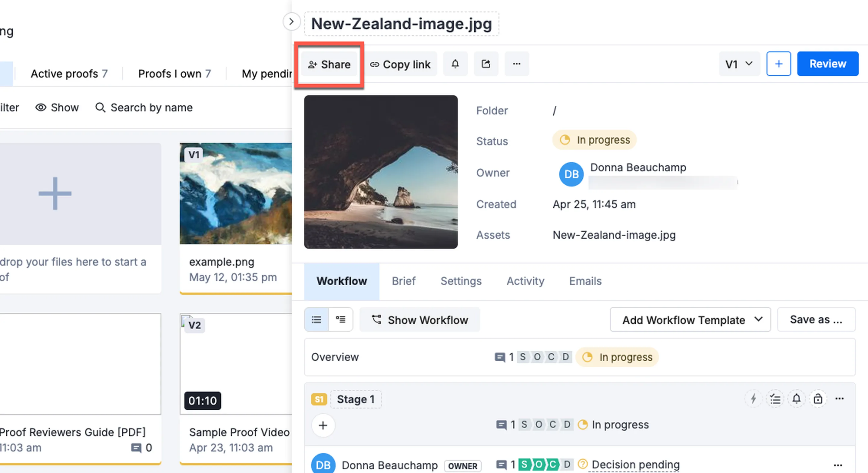
Task: Click the Copy link button
Action: 400,64
